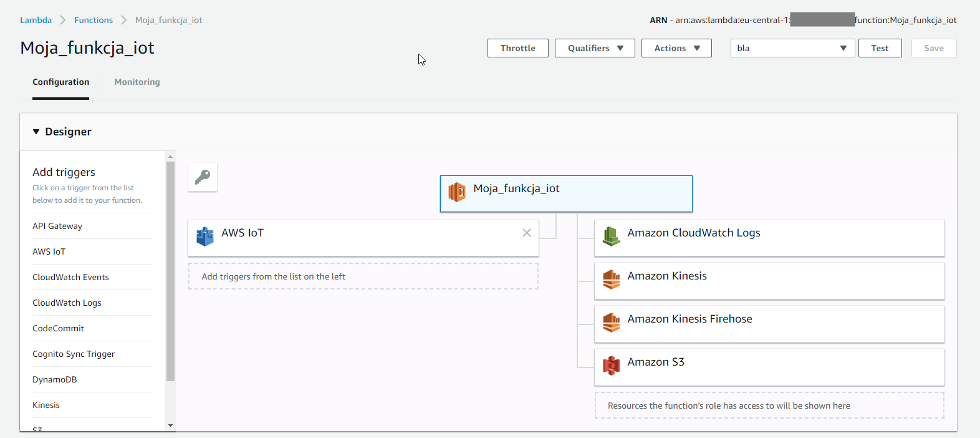The width and height of the screenshot is (980, 438).
Task: Click 'Add triggers from the list' placeholder
Action: click(363, 276)
